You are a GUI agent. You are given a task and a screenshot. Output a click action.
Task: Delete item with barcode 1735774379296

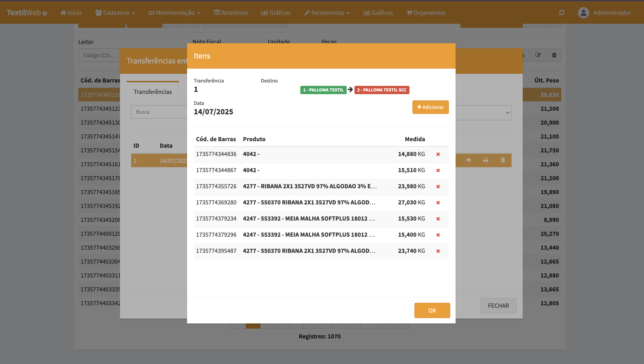[x=438, y=235]
